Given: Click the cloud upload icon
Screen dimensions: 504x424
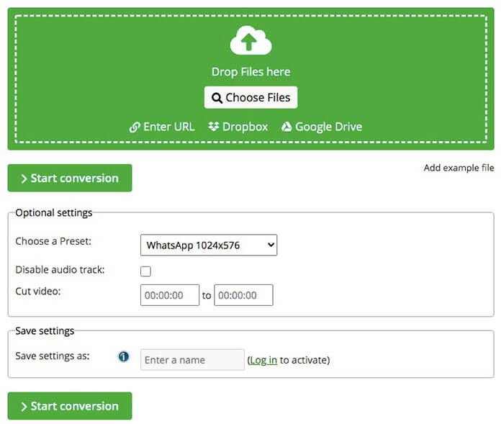Looking at the screenshot, I should click(x=251, y=40).
